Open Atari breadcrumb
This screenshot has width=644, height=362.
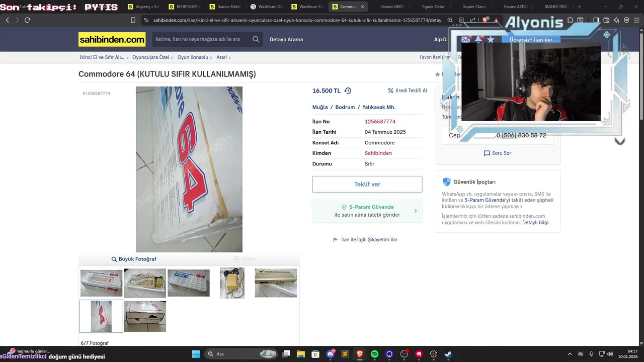tap(221, 57)
